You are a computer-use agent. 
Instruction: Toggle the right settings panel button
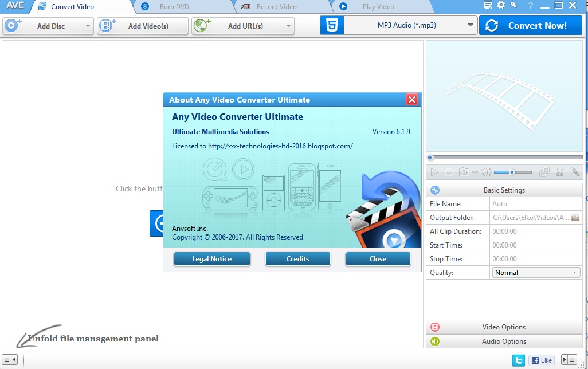(x=569, y=360)
